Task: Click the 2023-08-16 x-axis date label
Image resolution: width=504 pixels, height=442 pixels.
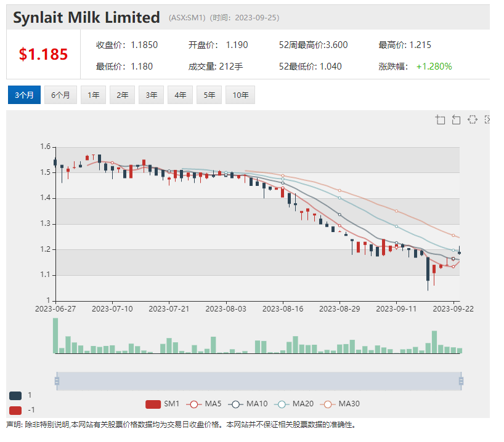Action: coord(283,309)
